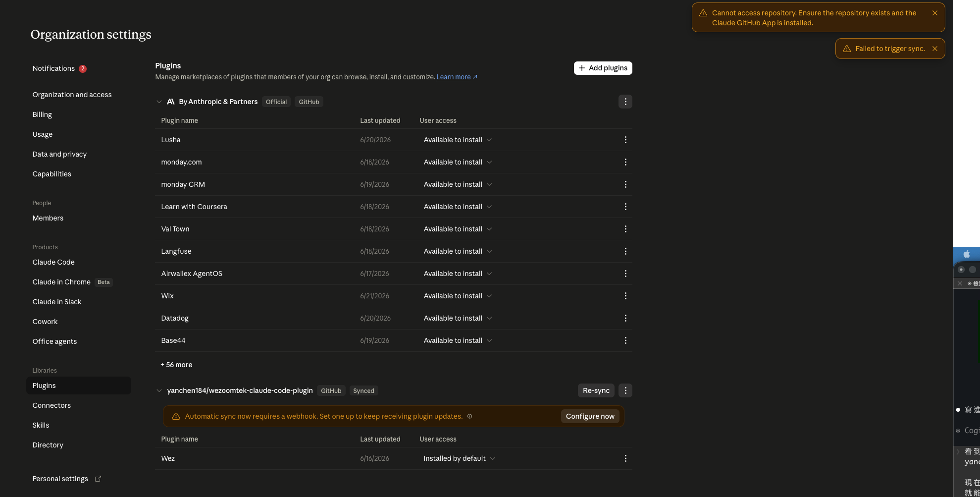Viewport: 980px width, 497px height.
Task: Change user access for Datadog
Action: click(x=458, y=318)
